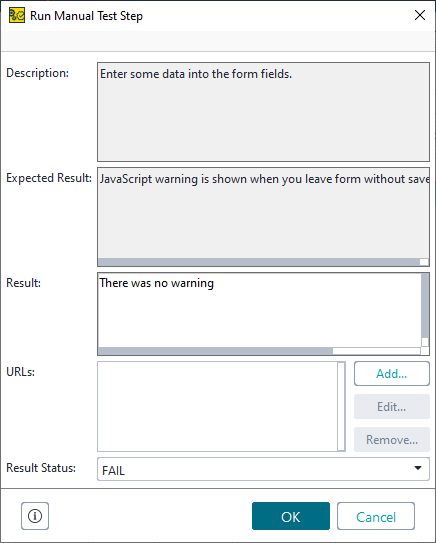Click the Result field vertical scrollbar
The width and height of the screenshot is (436, 543).
click(x=425, y=310)
